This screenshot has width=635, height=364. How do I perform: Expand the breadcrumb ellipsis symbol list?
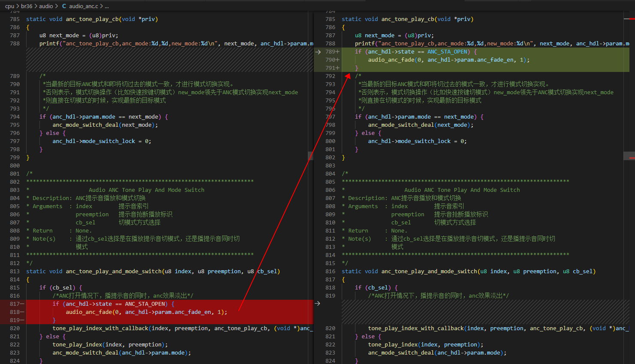107,6
